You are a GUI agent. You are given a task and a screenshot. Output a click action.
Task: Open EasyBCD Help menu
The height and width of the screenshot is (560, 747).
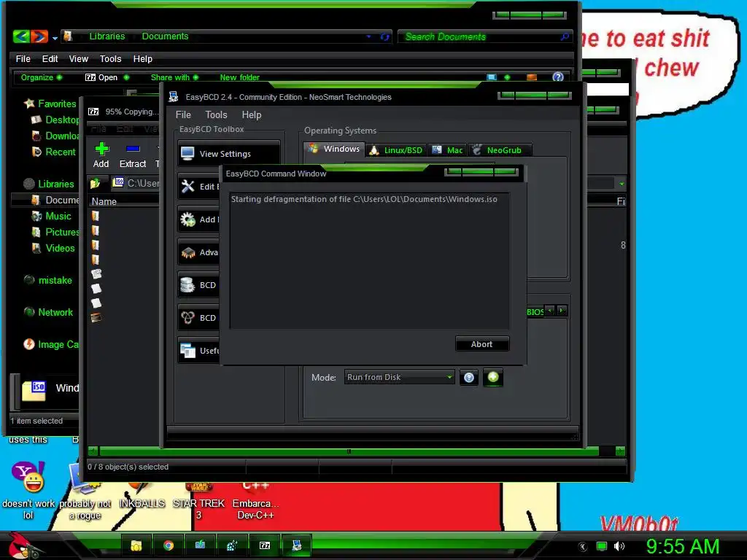(x=252, y=114)
